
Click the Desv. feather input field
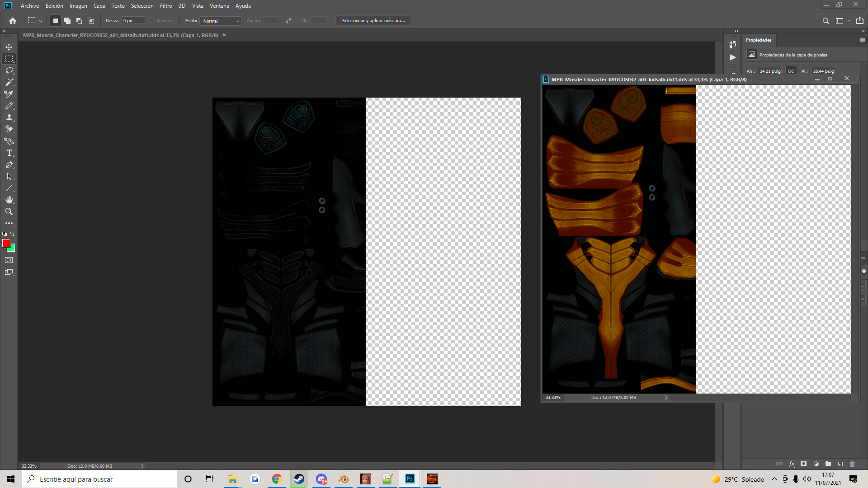click(x=133, y=21)
